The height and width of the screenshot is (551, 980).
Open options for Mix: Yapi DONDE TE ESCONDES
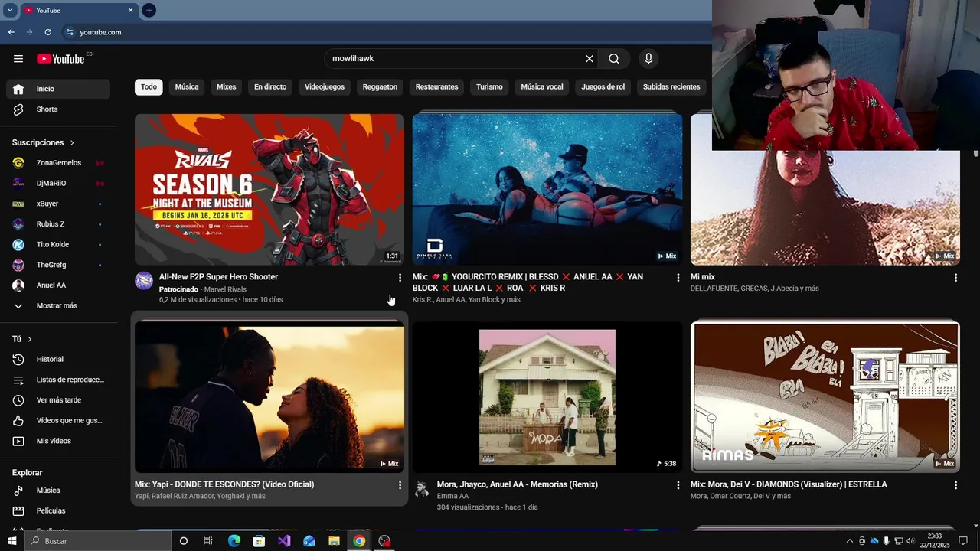[400, 485]
